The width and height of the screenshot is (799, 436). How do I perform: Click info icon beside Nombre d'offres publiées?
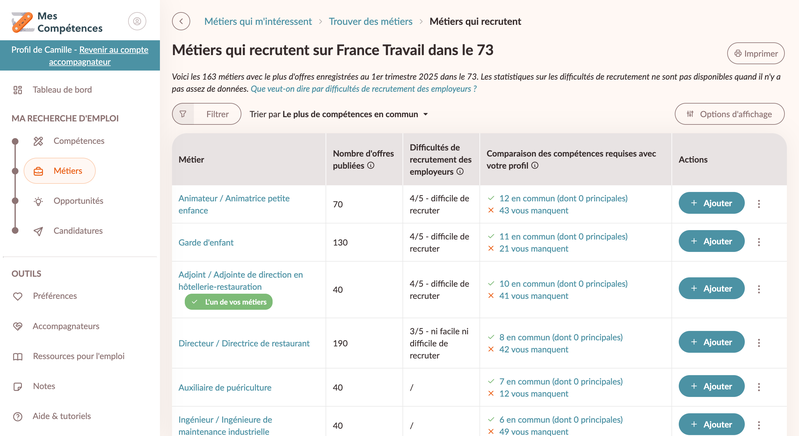(371, 166)
